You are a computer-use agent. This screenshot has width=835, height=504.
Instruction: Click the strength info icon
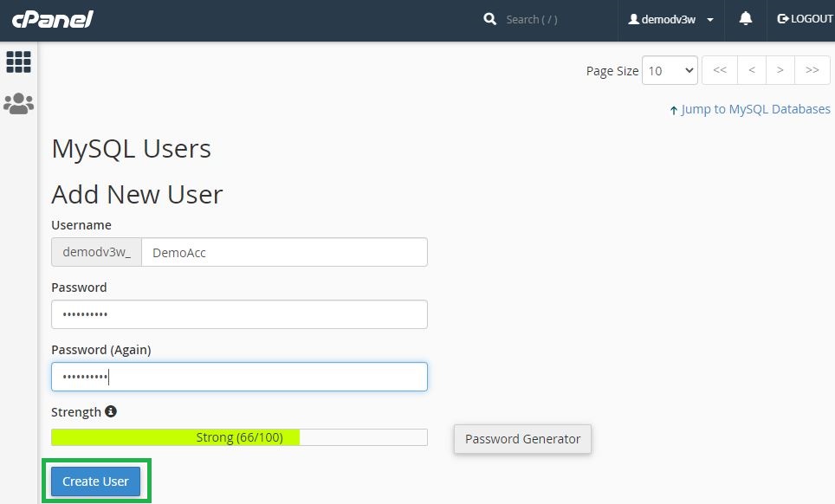click(x=111, y=411)
